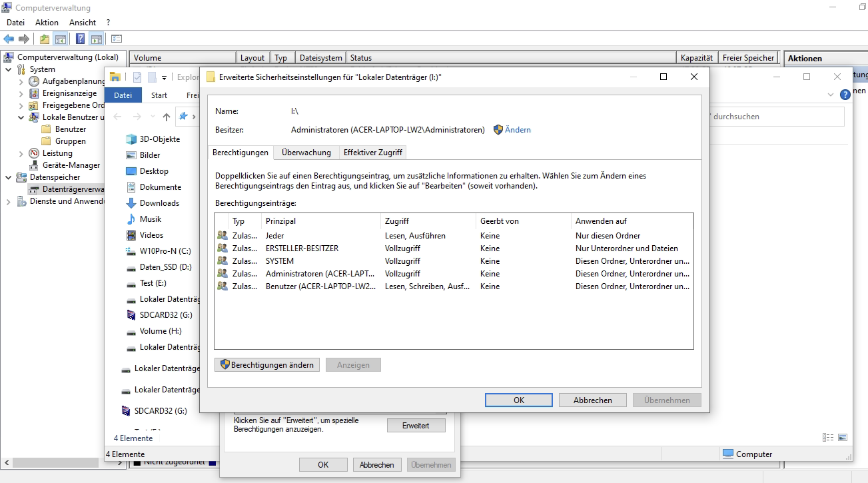Open the Aktion menu
The image size is (868, 483).
[47, 23]
